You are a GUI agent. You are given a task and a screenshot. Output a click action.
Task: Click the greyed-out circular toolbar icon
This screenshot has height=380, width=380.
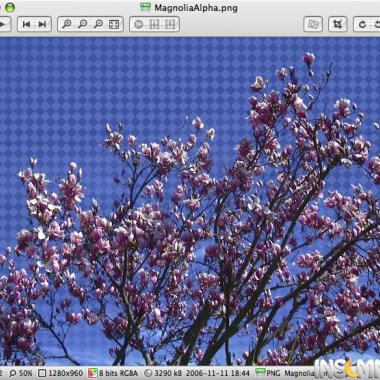[x=138, y=24]
